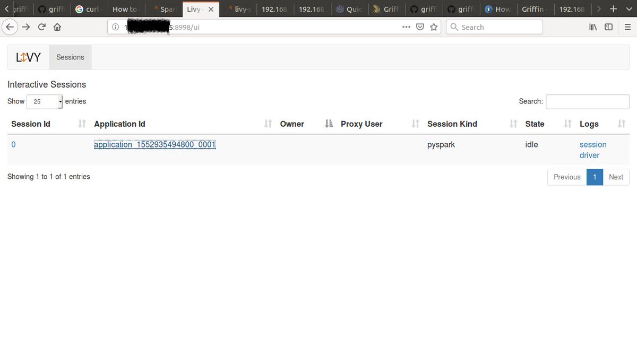The height and width of the screenshot is (364, 637).
Task: Toggle the sidebar view icon
Action: click(x=608, y=27)
